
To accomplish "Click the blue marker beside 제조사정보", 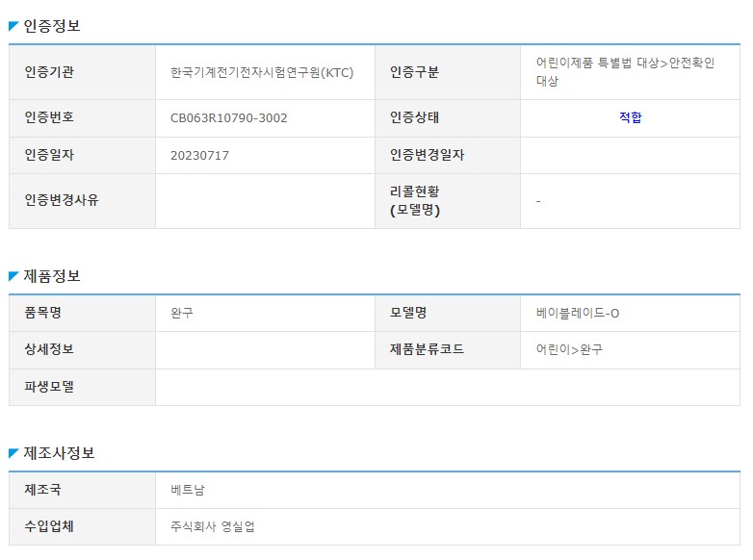I will click(x=13, y=453).
